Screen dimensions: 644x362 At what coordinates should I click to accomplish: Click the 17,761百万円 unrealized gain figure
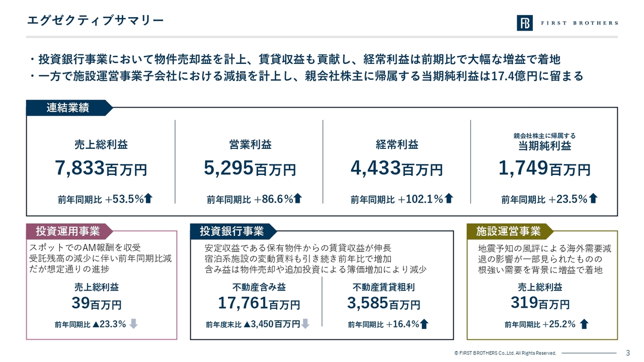coord(259,303)
